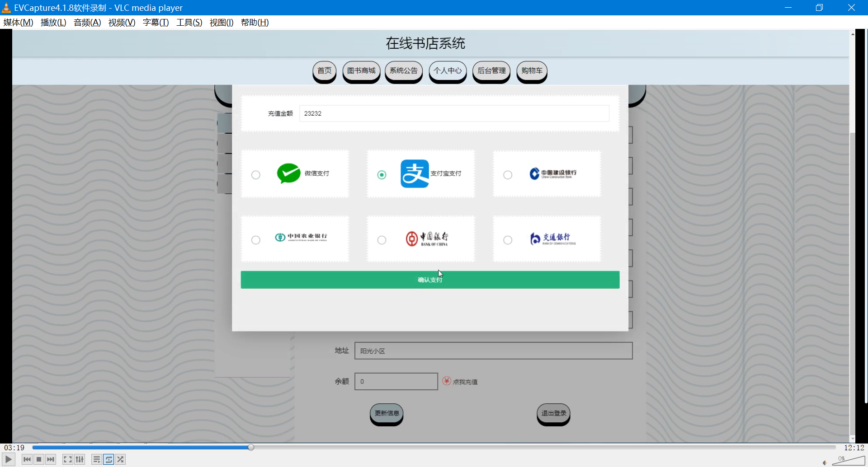868x467 pixels.
Task: Skip to previous media track
Action: coord(27,459)
